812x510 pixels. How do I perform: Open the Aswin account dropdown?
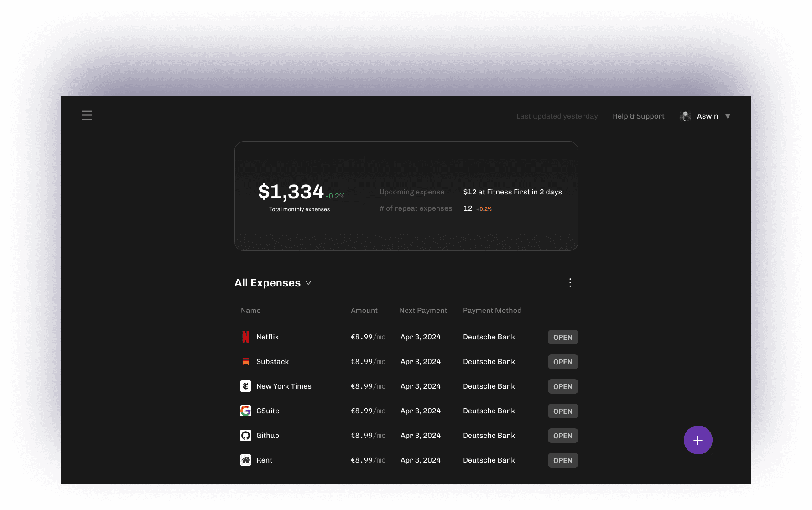728,116
